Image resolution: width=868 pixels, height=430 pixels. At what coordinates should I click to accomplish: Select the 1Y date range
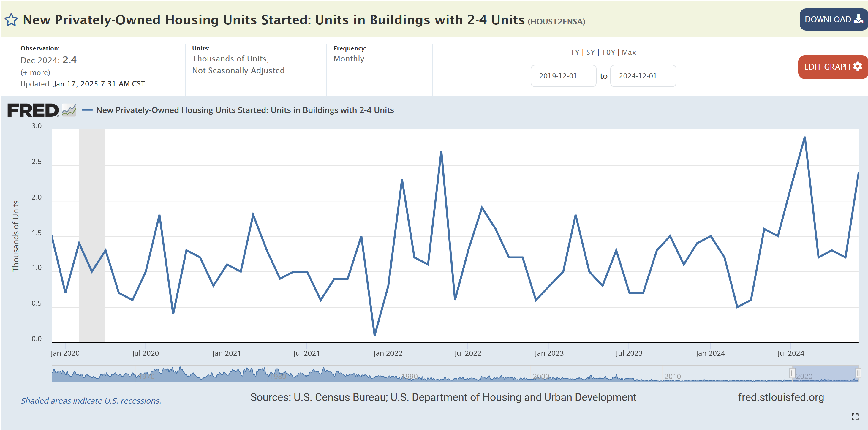click(x=575, y=52)
